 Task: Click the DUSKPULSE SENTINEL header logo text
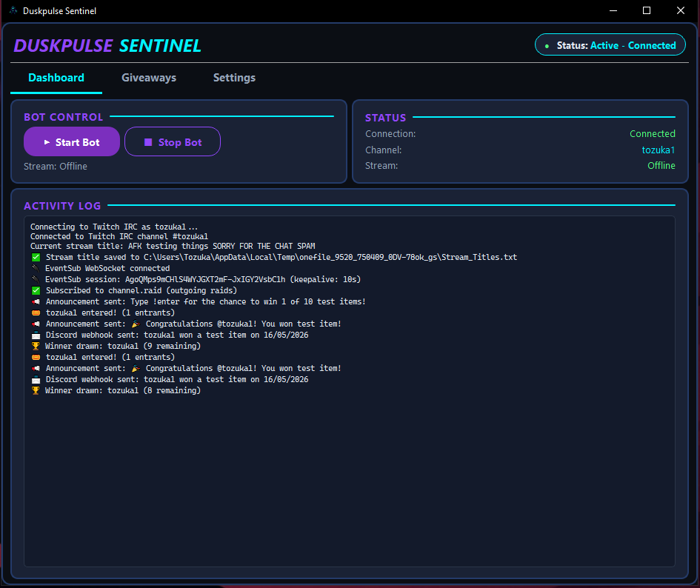[x=107, y=45]
